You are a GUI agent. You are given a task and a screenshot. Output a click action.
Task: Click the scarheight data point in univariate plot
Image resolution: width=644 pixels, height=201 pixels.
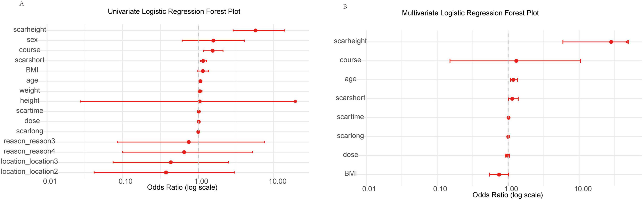[255, 31]
